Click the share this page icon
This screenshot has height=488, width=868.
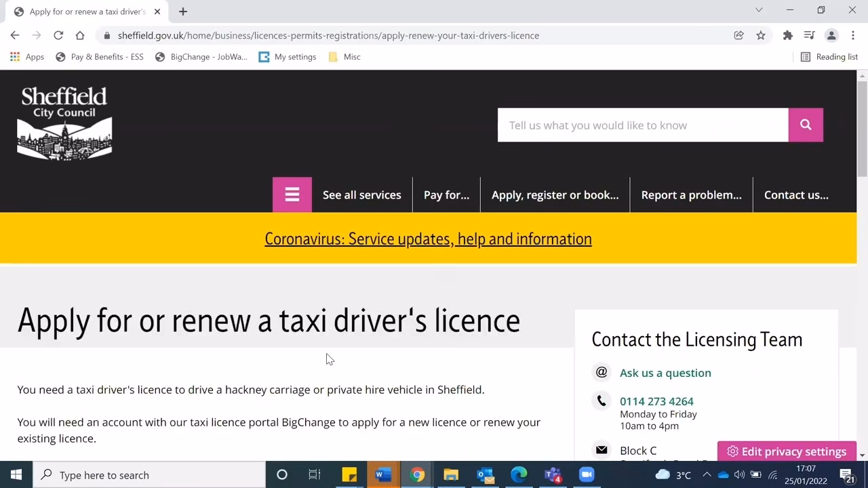738,35
